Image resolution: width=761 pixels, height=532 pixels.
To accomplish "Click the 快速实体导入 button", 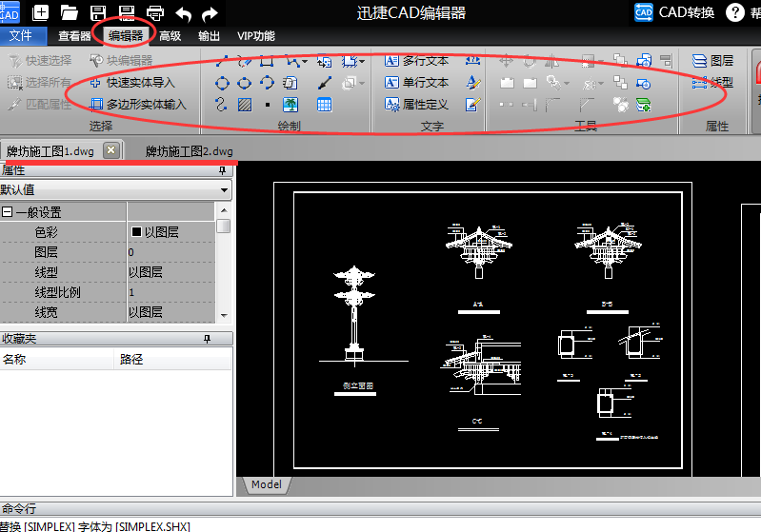I will (x=132, y=83).
